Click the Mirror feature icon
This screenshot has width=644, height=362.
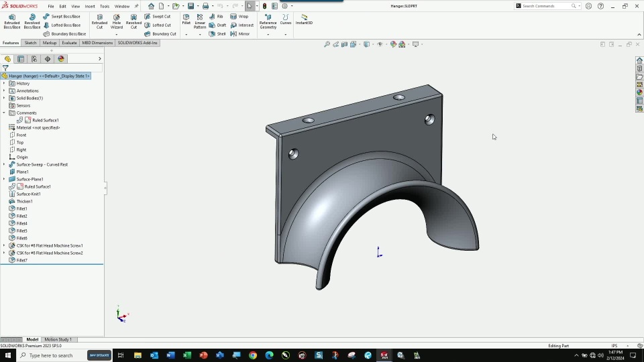(x=239, y=34)
